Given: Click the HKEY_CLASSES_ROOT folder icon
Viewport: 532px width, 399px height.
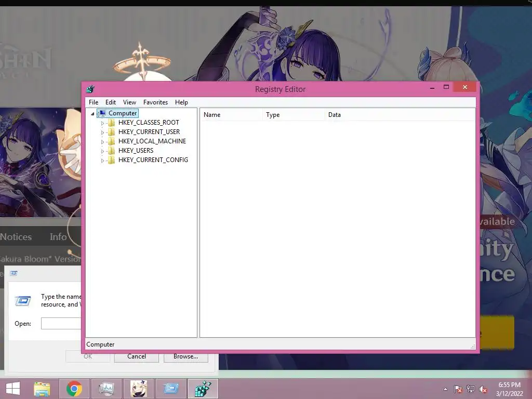Looking at the screenshot, I should pyautogui.click(x=112, y=123).
